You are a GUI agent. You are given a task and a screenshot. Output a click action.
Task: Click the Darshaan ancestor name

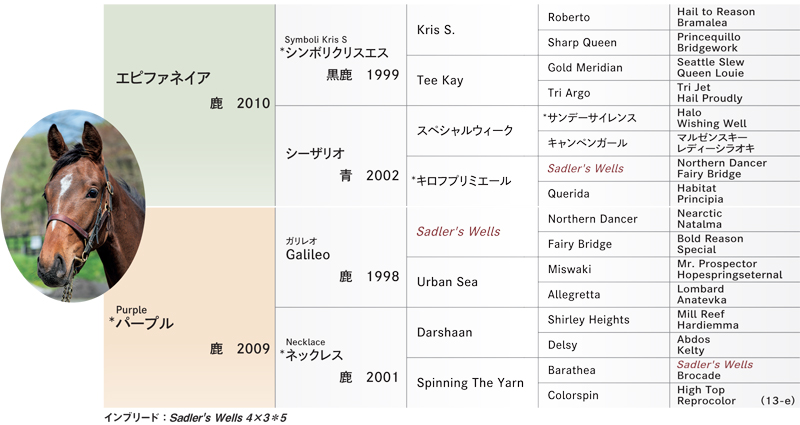444,333
